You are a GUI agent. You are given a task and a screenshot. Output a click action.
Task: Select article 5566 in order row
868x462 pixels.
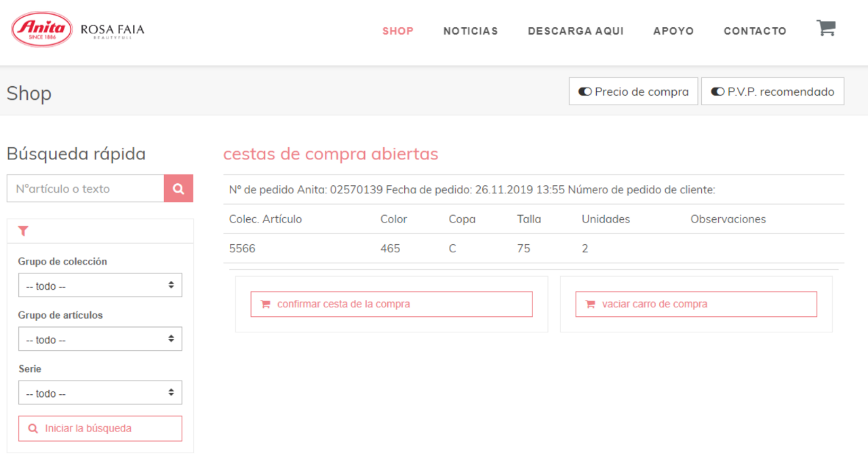coord(242,248)
